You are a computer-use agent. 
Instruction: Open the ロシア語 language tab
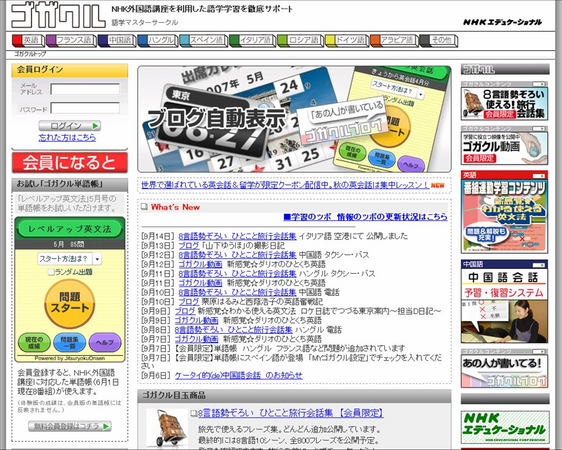(x=300, y=40)
